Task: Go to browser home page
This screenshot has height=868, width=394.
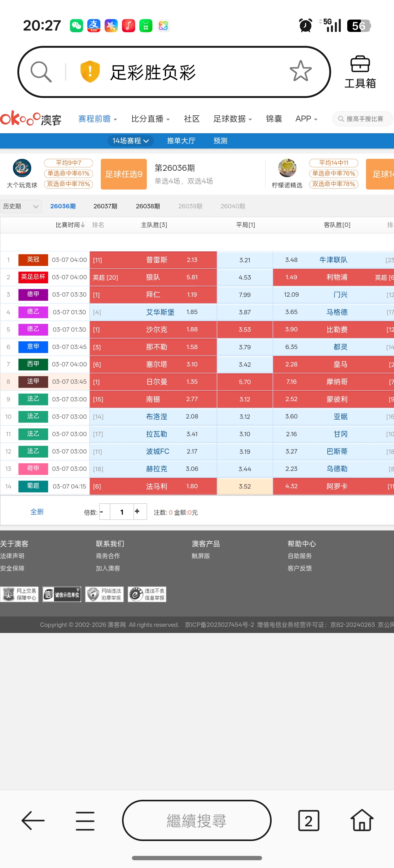Action: (x=362, y=821)
